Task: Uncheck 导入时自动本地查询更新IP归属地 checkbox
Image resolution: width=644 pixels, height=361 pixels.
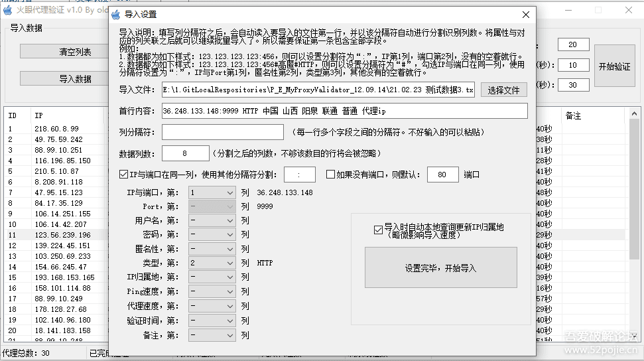Action: click(x=378, y=230)
